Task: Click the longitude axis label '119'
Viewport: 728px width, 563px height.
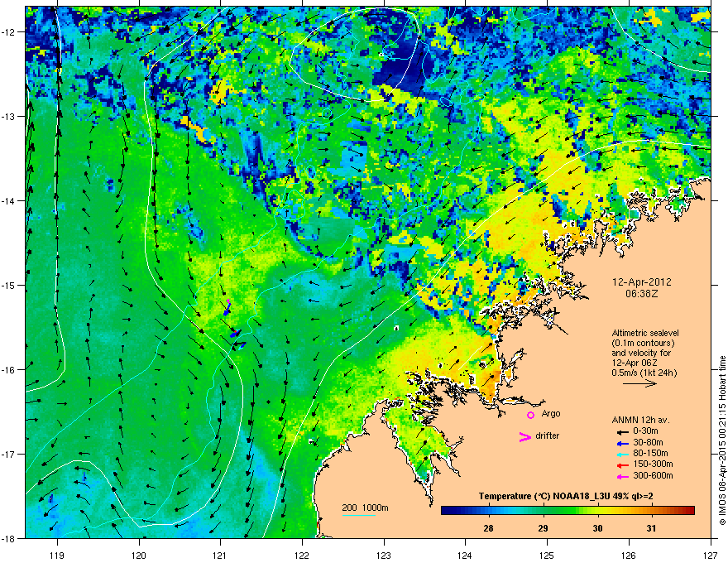Action: coord(57,555)
